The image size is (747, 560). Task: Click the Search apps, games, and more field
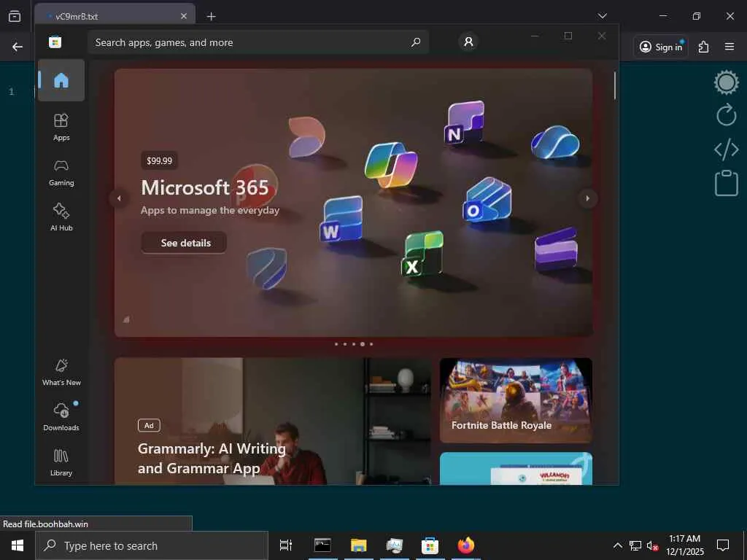(x=258, y=42)
